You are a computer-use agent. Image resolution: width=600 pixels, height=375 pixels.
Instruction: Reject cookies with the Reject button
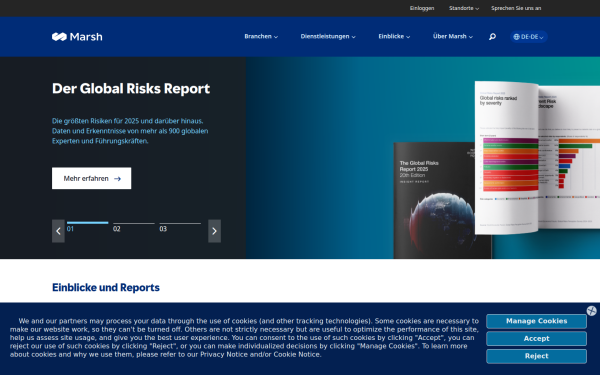pyautogui.click(x=536, y=356)
